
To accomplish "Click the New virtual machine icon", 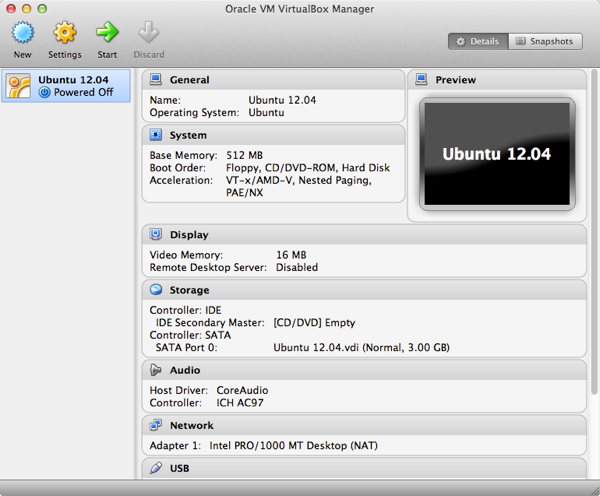I will (22, 34).
